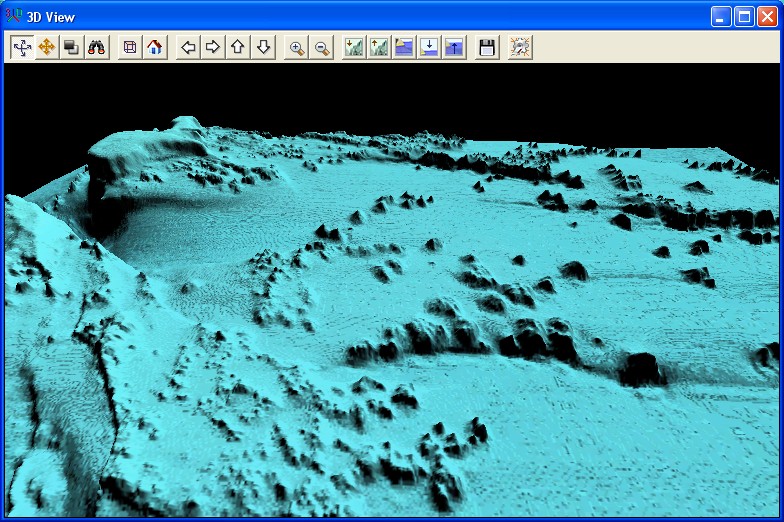Decrease the terrain vertical exaggeration
Image resolution: width=784 pixels, height=522 pixels.
click(354, 48)
